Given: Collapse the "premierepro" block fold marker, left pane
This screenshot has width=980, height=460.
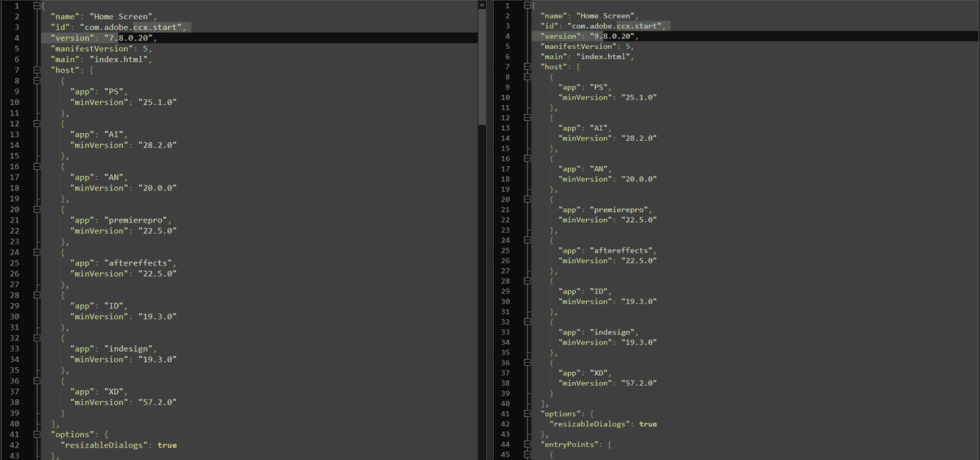Looking at the screenshot, I should (x=37, y=210).
